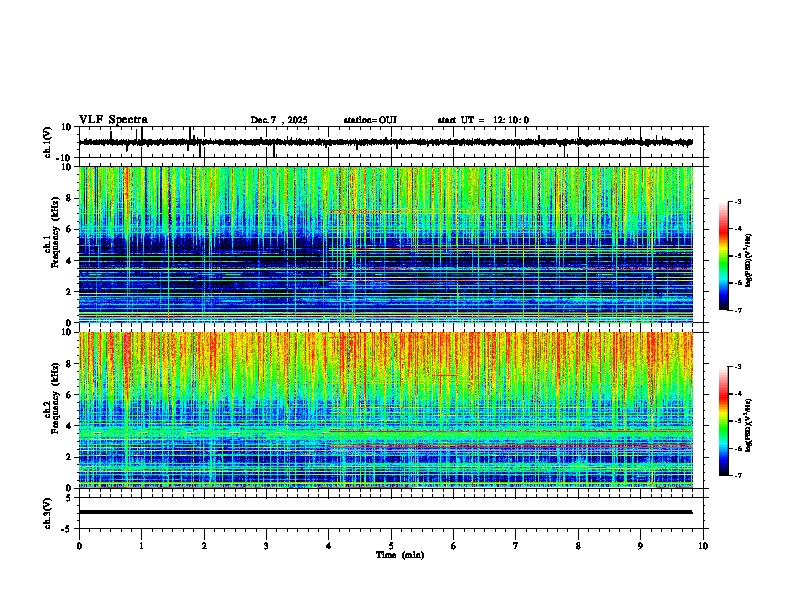Click the '4' kHz tick on ch.2 spectrogram

69,426
